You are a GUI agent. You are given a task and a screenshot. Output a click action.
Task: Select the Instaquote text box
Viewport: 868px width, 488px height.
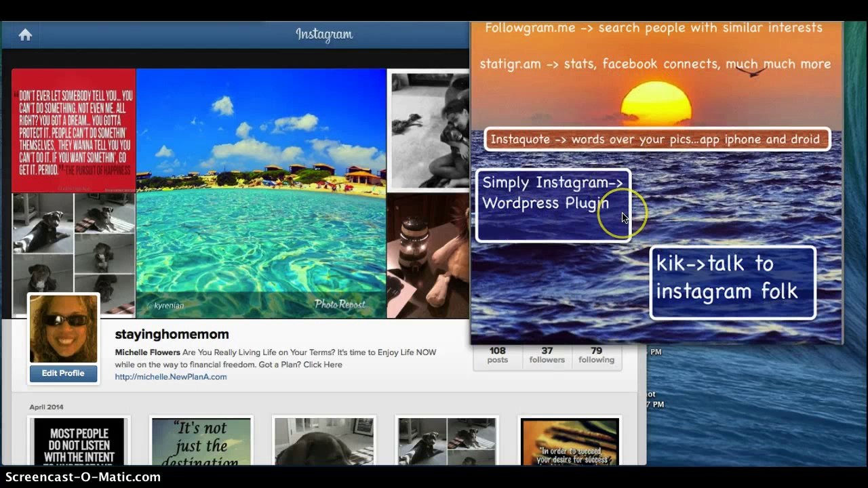(x=657, y=140)
